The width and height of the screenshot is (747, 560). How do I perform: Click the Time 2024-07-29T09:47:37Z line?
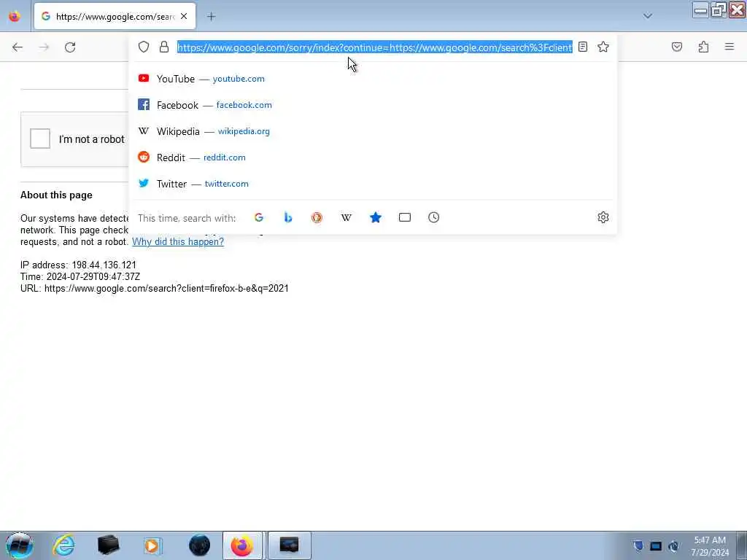click(x=80, y=276)
